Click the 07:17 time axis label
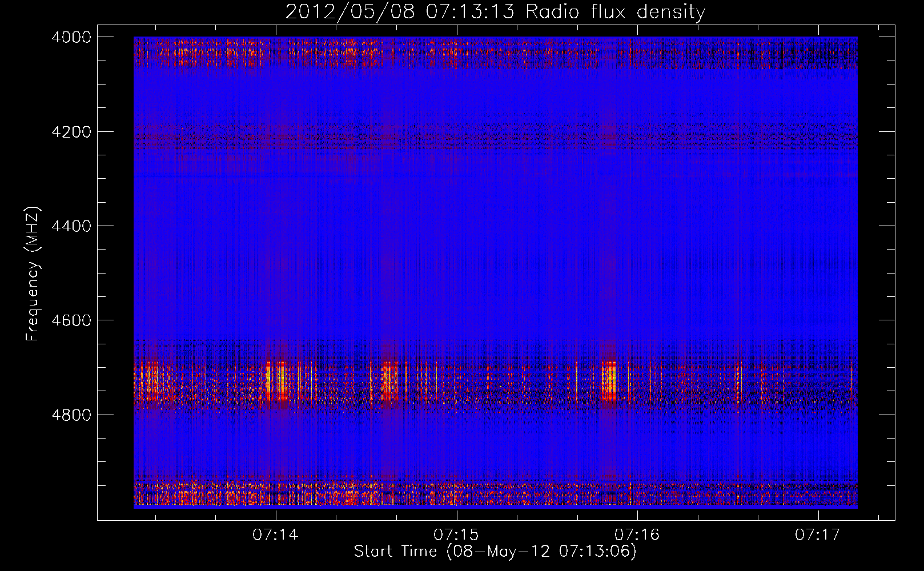 818,534
